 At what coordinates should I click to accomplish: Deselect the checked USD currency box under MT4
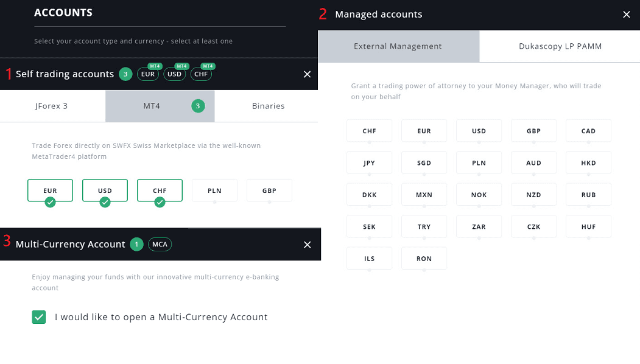point(105,191)
